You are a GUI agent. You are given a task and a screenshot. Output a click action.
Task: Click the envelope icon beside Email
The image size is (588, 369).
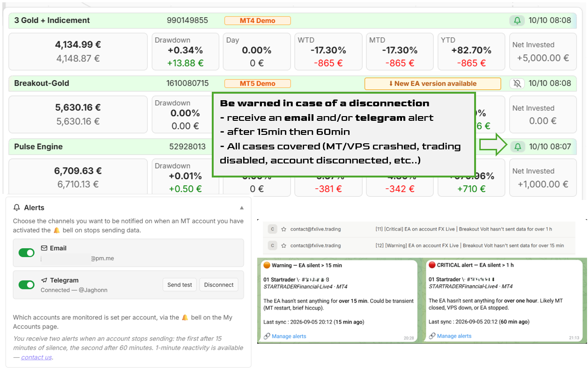(44, 248)
